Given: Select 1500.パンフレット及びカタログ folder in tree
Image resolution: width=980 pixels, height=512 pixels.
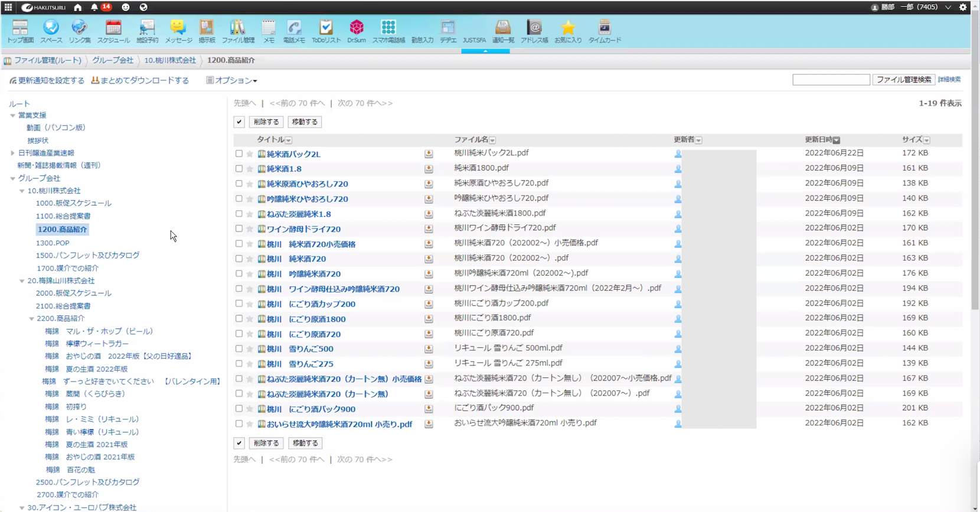Looking at the screenshot, I should pyautogui.click(x=87, y=255).
